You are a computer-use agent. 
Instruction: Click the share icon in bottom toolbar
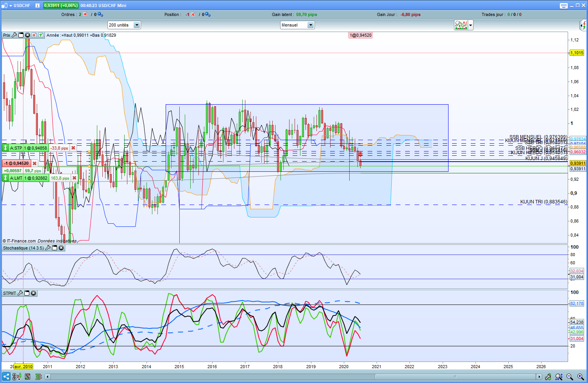pos(6,377)
